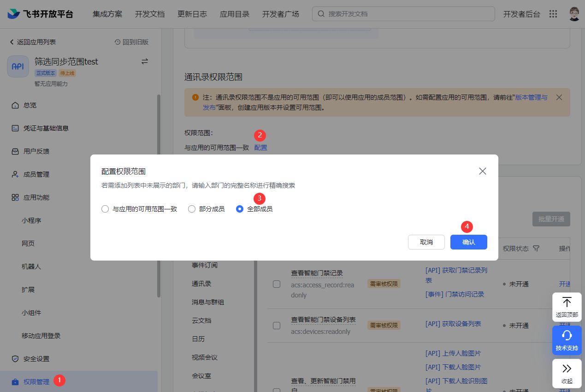This screenshot has width=585, height=392.
Task: Click the user avatar in header
Action: pos(574,14)
